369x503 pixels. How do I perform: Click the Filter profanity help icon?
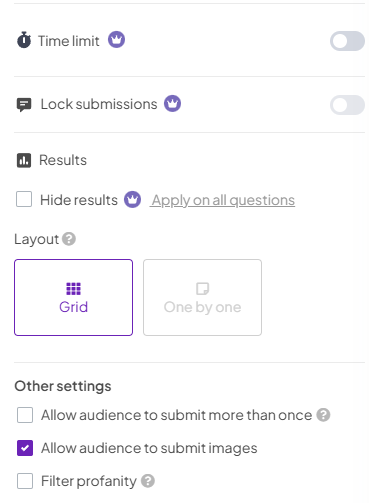(148, 481)
